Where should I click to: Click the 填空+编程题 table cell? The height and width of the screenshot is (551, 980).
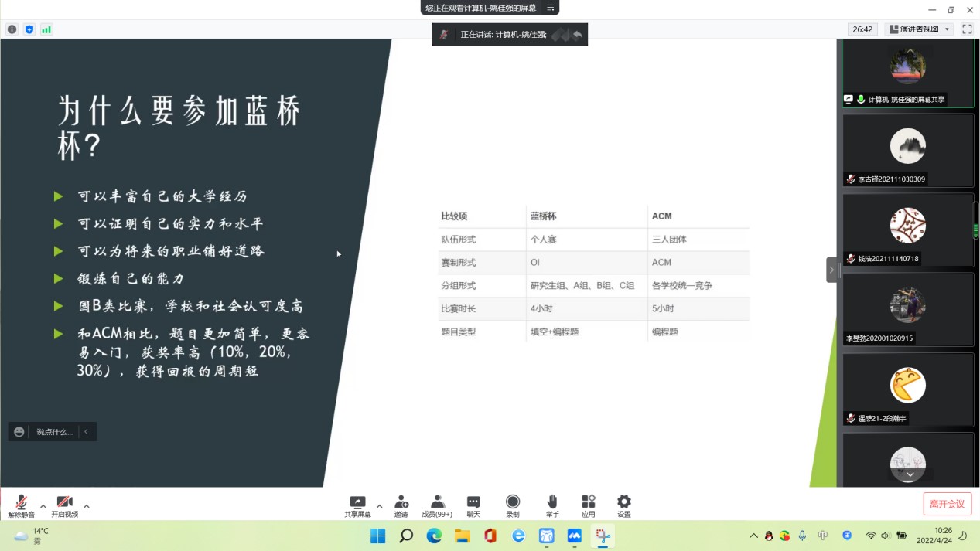555,332
